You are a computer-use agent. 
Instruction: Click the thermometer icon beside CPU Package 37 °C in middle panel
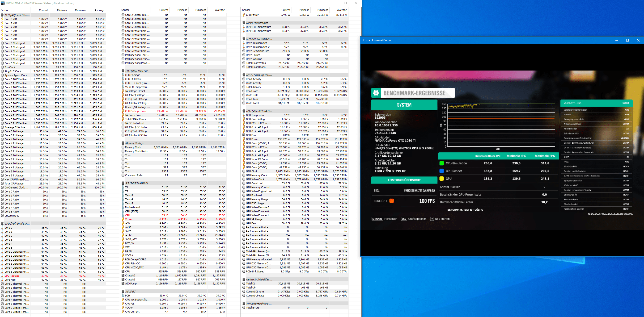pos(123,75)
